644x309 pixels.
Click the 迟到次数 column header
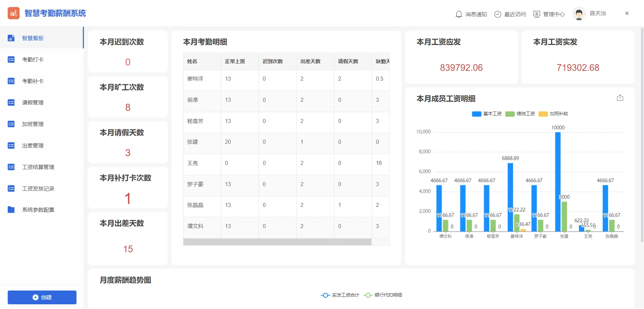[x=277, y=61]
